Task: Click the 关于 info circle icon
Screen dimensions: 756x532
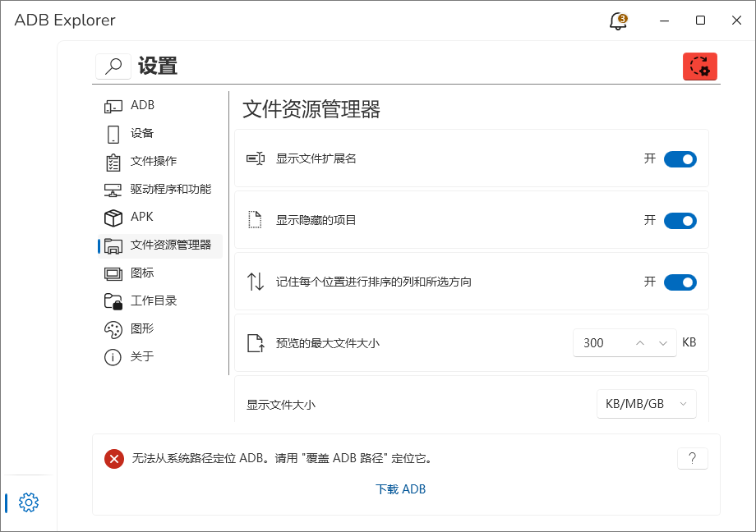Action: (113, 357)
